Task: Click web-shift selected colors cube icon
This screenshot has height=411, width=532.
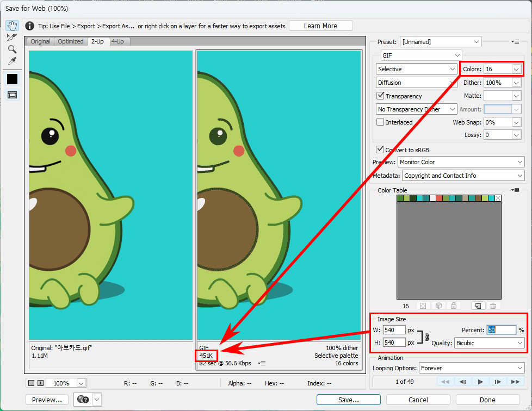Action: click(x=438, y=306)
